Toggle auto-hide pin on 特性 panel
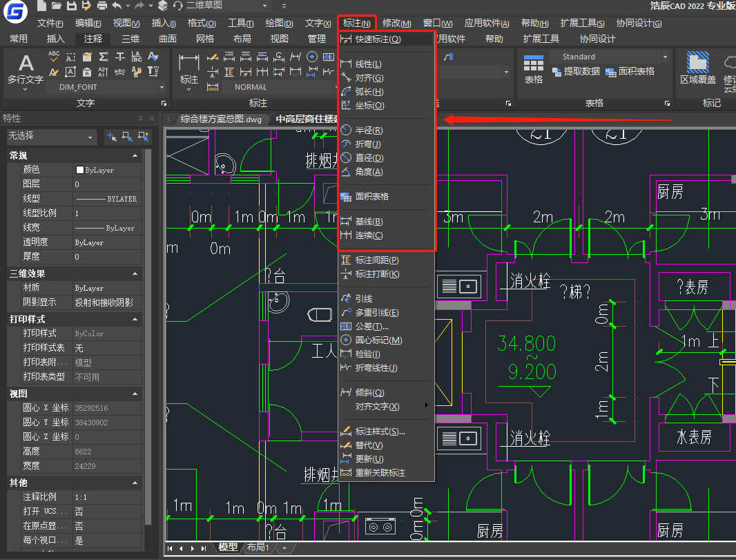Screen dimensions: 736x560 [141, 119]
